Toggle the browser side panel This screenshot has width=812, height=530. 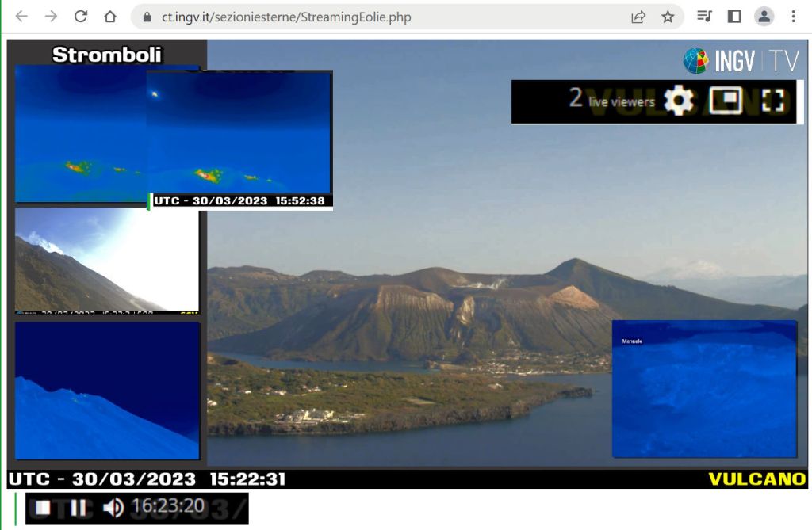click(x=734, y=17)
